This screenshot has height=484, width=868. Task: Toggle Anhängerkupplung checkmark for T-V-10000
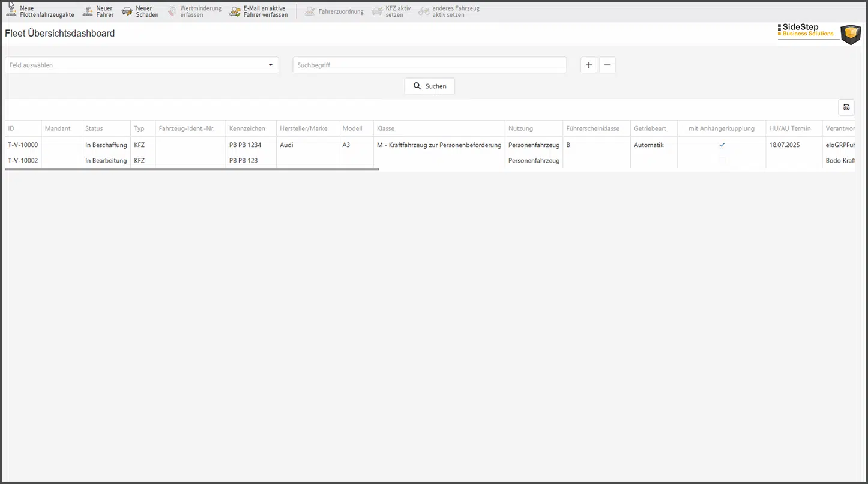722,145
